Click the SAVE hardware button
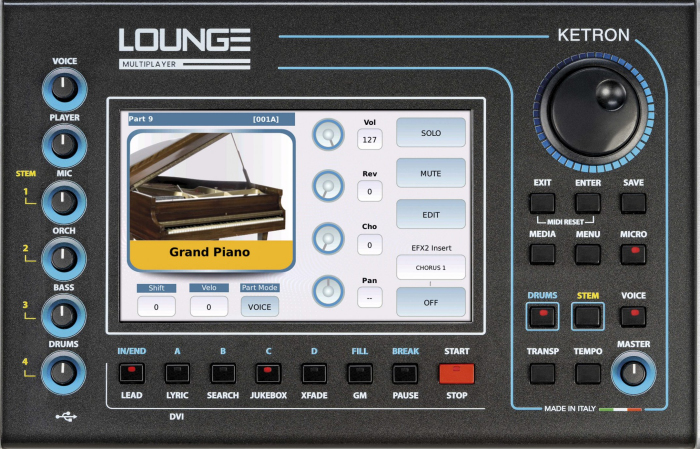This screenshot has height=449, width=700. [633, 203]
